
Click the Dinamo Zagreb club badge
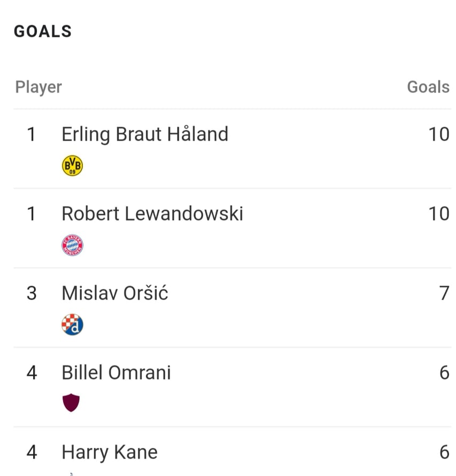[72, 324]
